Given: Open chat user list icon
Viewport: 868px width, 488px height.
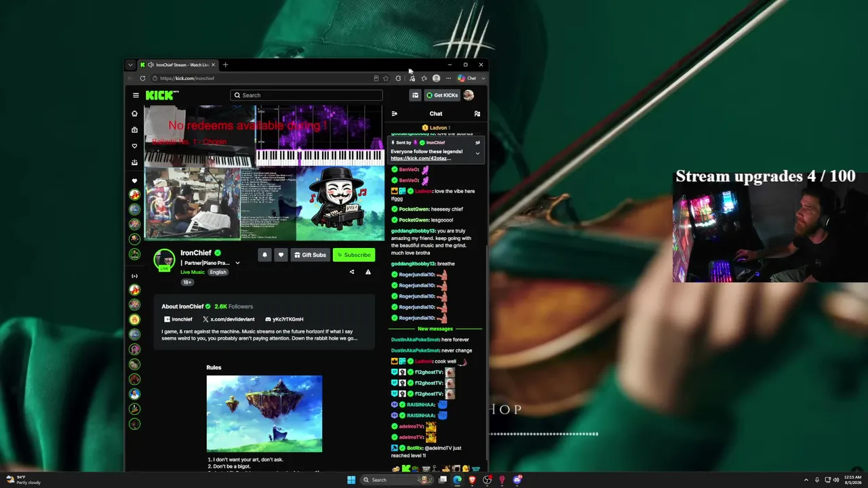Looking at the screenshot, I should [x=477, y=114].
